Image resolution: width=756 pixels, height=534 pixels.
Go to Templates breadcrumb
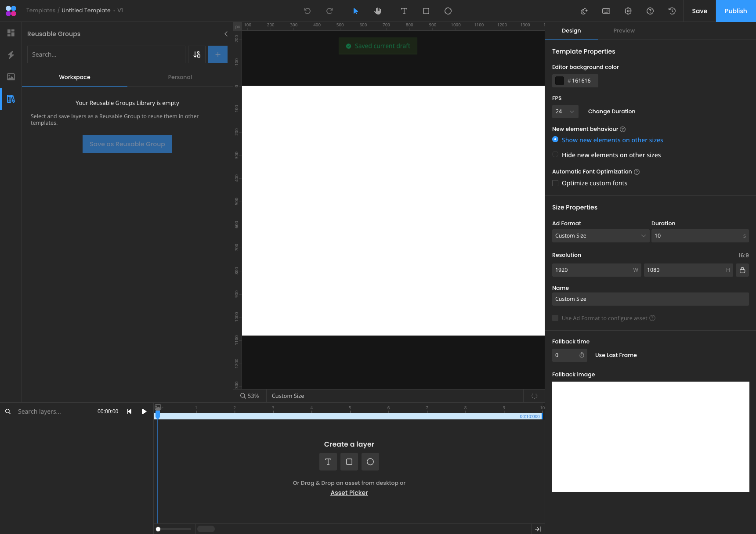(x=41, y=11)
